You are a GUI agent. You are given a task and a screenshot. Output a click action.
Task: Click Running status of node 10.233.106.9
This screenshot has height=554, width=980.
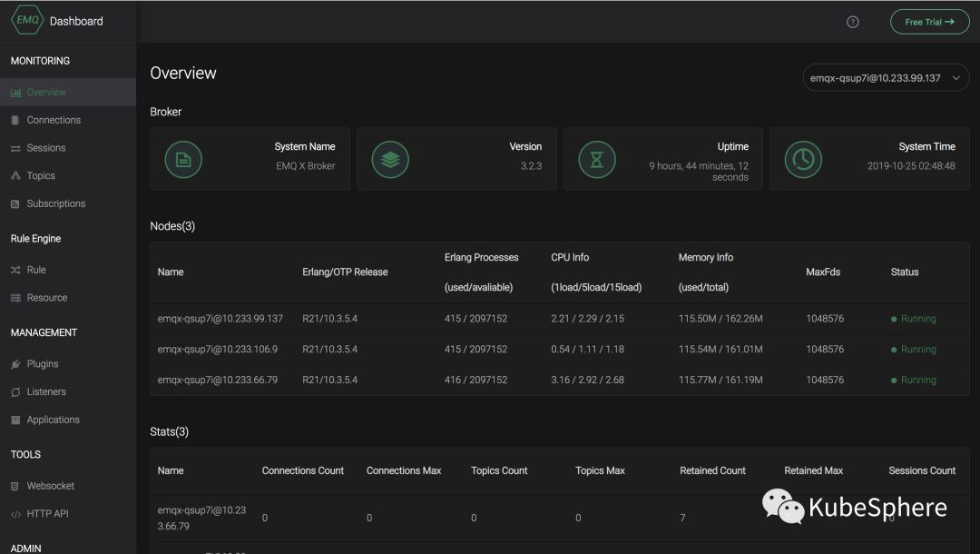914,350
